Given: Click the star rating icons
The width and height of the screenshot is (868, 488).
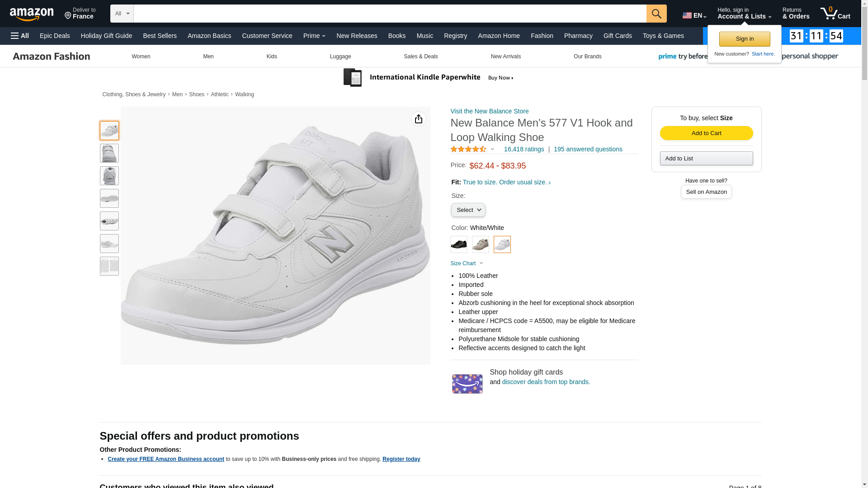Looking at the screenshot, I should (468, 149).
